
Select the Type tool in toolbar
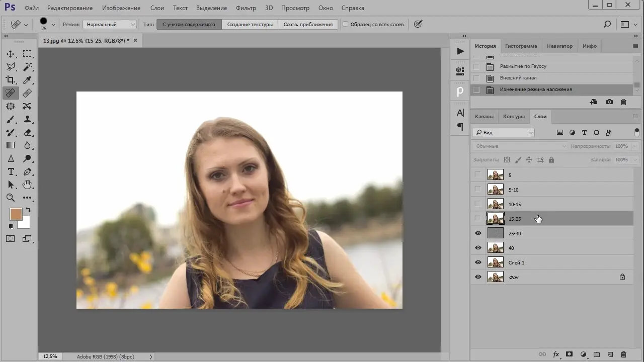click(11, 172)
